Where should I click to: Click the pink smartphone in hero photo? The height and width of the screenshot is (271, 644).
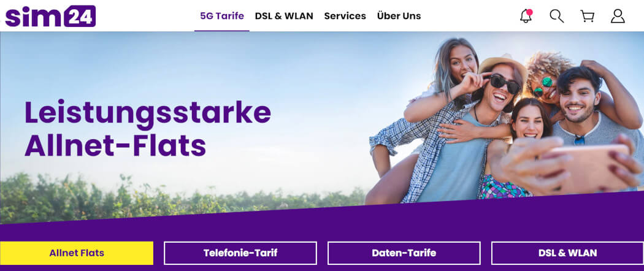[588, 166]
